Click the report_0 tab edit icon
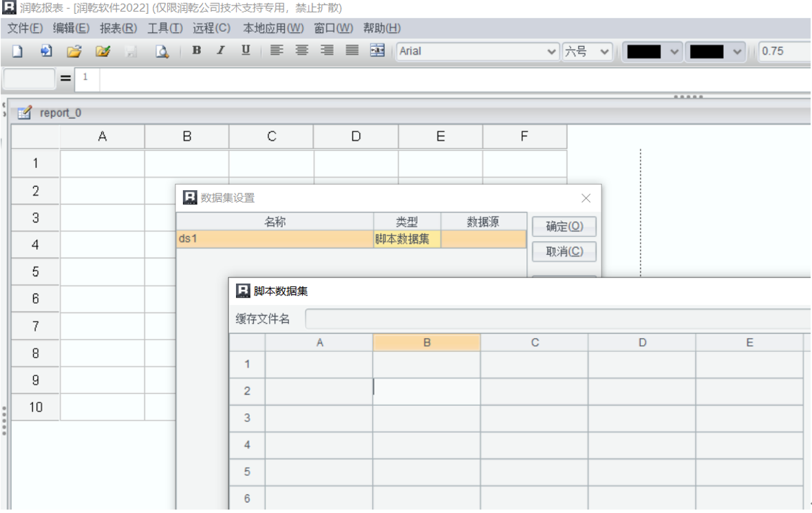This screenshot has height=513, width=812. tap(24, 112)
